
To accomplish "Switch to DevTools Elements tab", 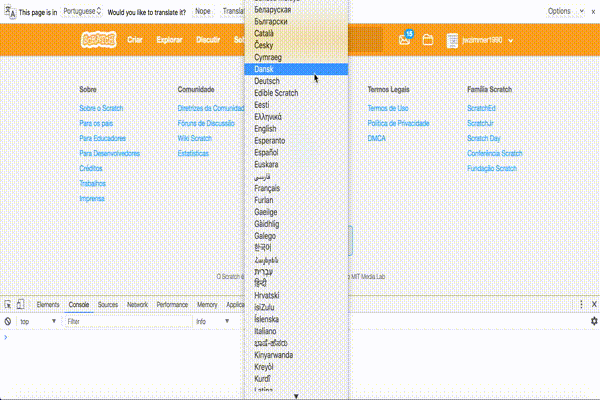I will coord(48,305).
